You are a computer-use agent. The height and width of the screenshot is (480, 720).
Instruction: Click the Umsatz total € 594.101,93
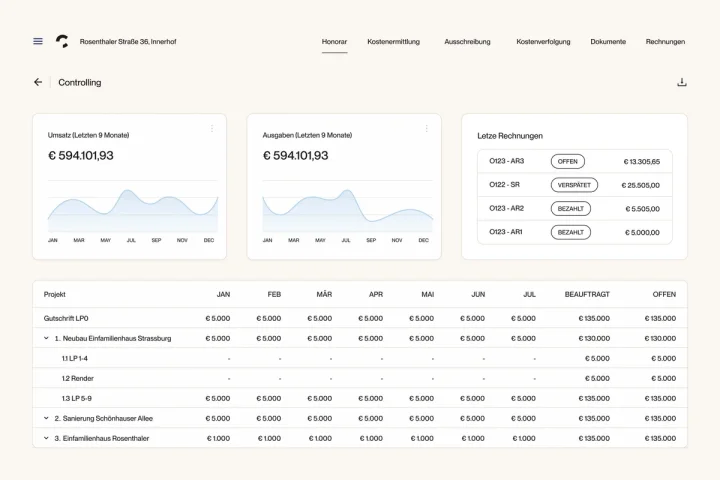click(x=81, y=156)
